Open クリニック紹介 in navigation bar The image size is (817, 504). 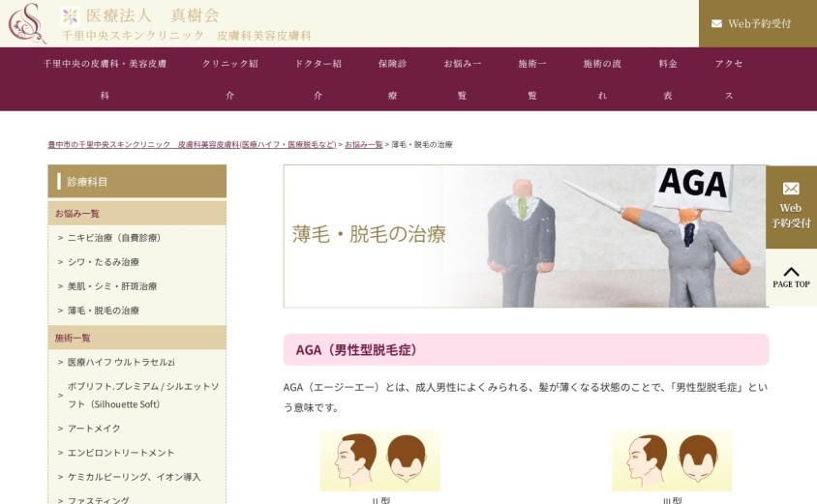coord(229,79)
